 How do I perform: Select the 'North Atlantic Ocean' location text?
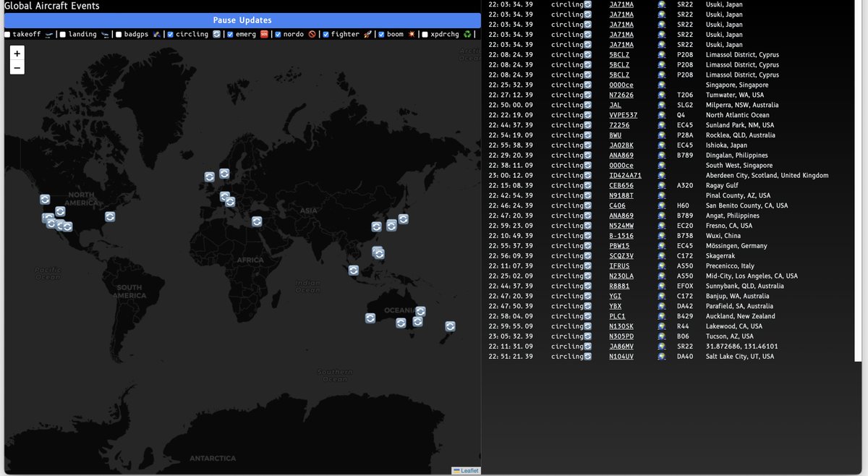738,115
